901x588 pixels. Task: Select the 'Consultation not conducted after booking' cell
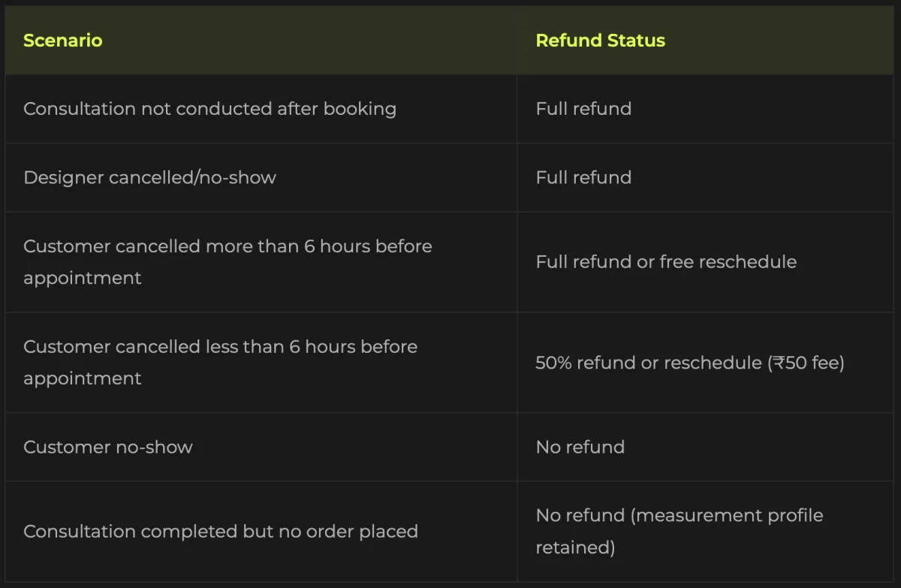point(209,109)
